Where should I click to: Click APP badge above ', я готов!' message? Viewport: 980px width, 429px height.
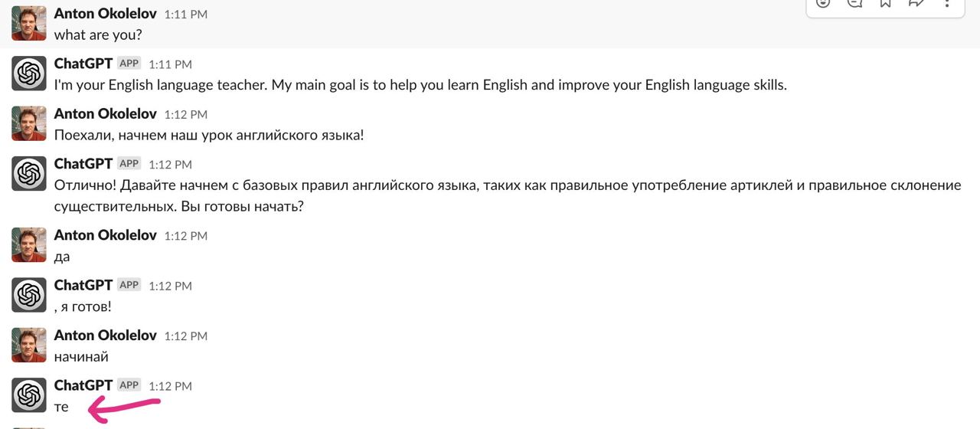coord(129,285)
